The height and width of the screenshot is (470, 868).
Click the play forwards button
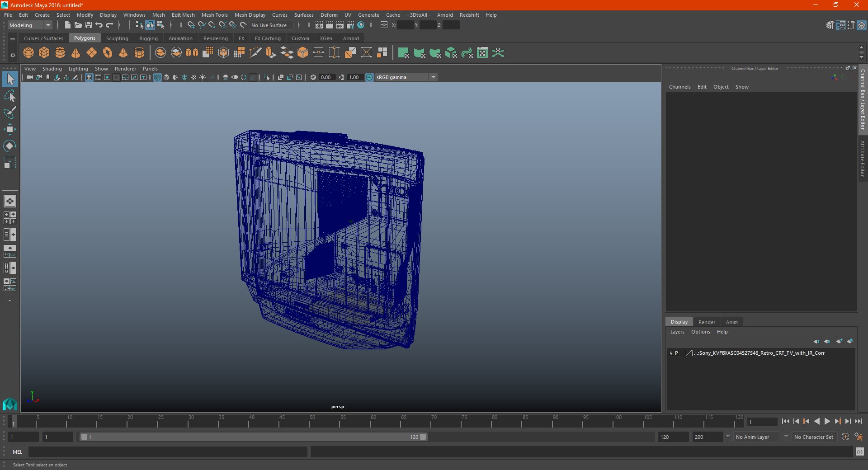(x=827, y=421)
